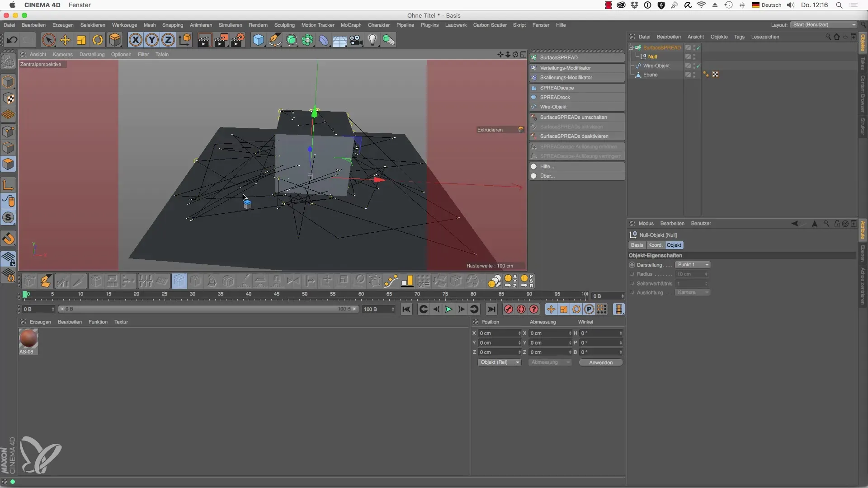Select the AS-08 material swatch
Screen dimensions: 868x488
pyautogui.click(x=28, y=338)
